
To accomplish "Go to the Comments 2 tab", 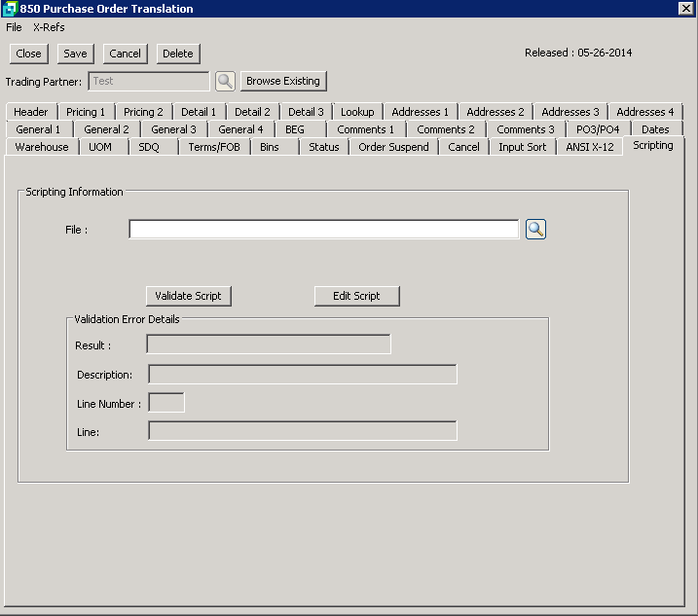I will 446,129.
